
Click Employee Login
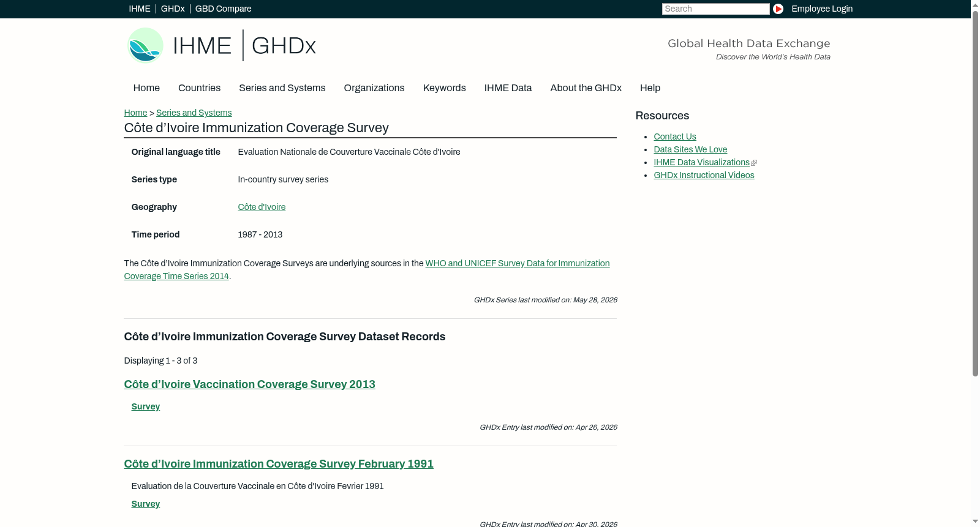click(822, 9)
